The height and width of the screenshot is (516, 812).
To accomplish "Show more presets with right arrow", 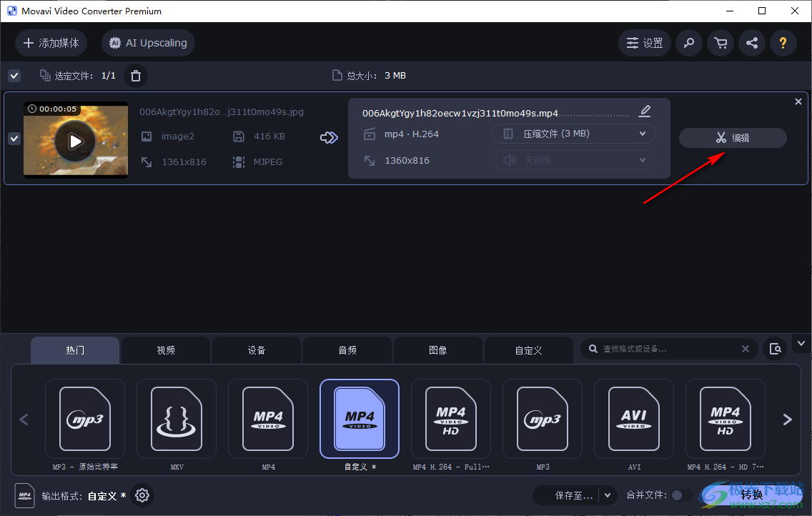I will click(x=787, y=420).
